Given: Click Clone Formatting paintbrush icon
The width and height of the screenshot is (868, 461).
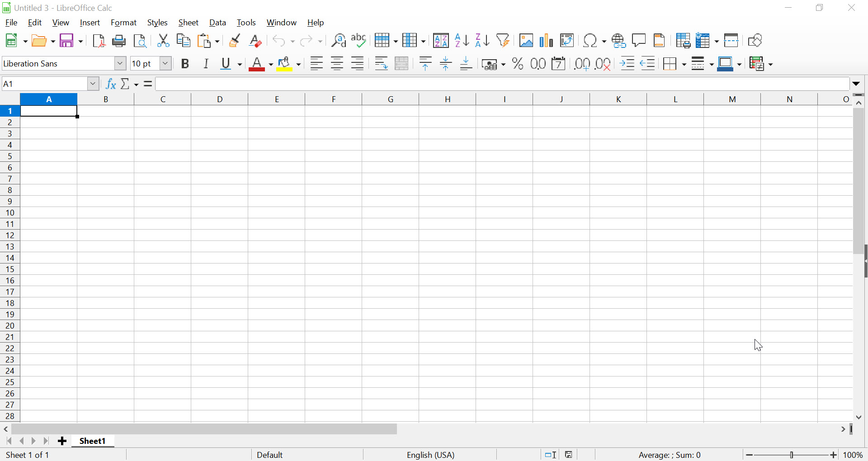Looking at the screenshot, I should [x=235, y=41].
